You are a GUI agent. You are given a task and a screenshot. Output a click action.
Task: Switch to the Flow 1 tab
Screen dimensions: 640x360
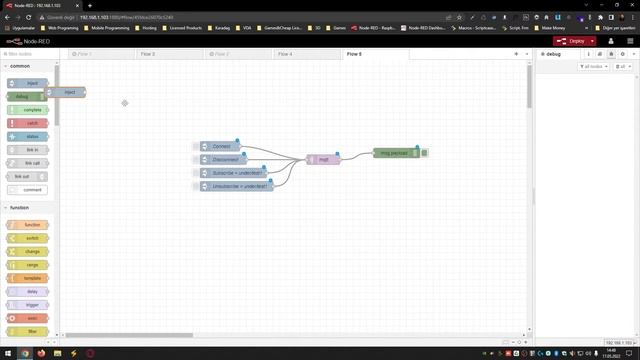pos(101,54)
